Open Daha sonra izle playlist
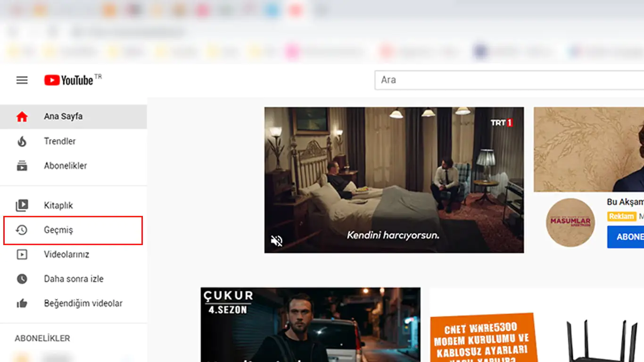The height and width of the screenshot is (362, 644). [74, 279]
